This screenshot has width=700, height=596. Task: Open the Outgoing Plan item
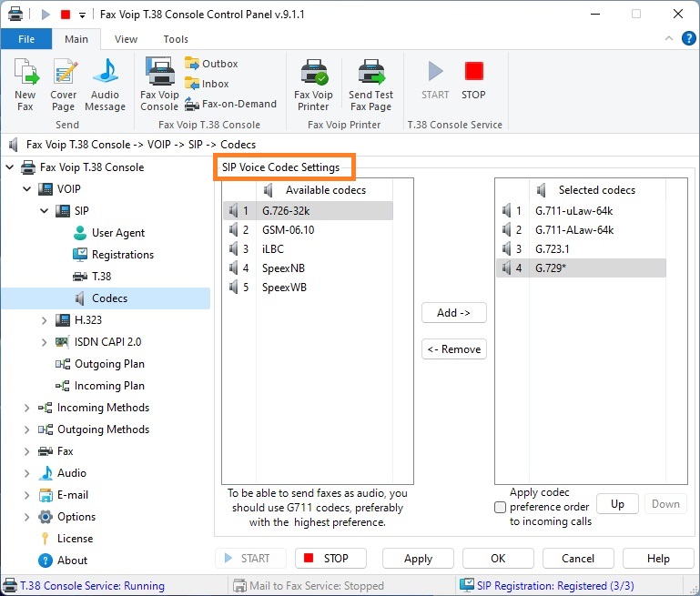(x=100, y=364)
